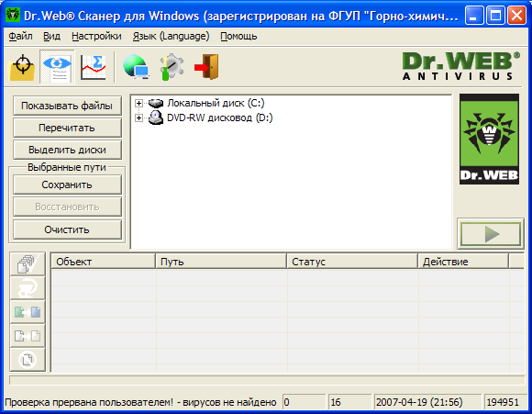Sort by the Объект column header

[x=103, y=262]
